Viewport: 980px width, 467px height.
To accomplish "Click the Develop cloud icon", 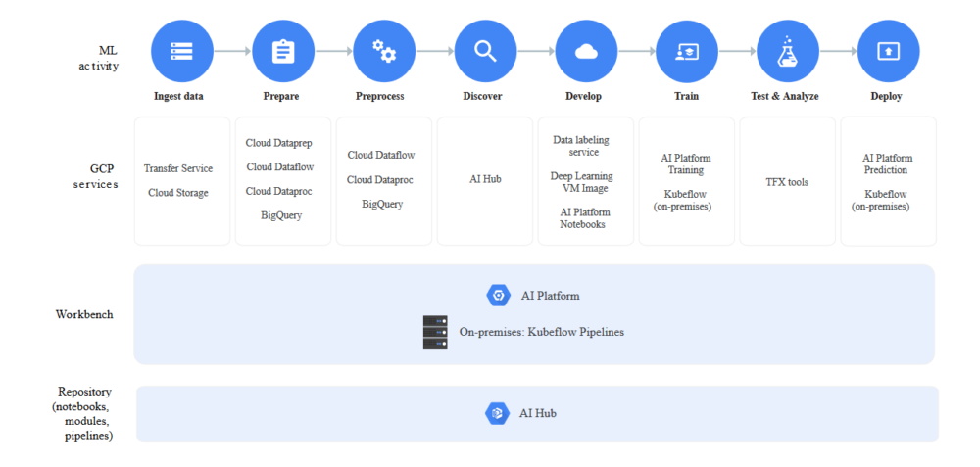I will pos(586,51).
